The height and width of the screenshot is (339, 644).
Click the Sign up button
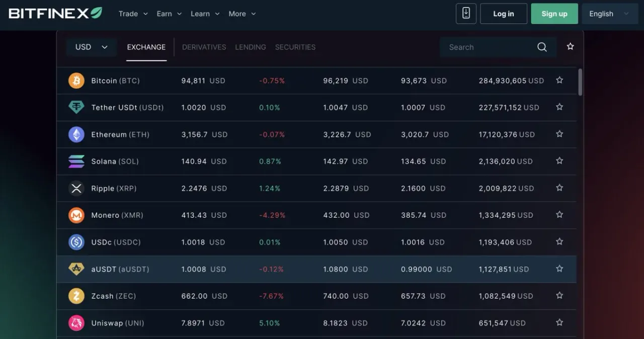(x=554, y=14)
